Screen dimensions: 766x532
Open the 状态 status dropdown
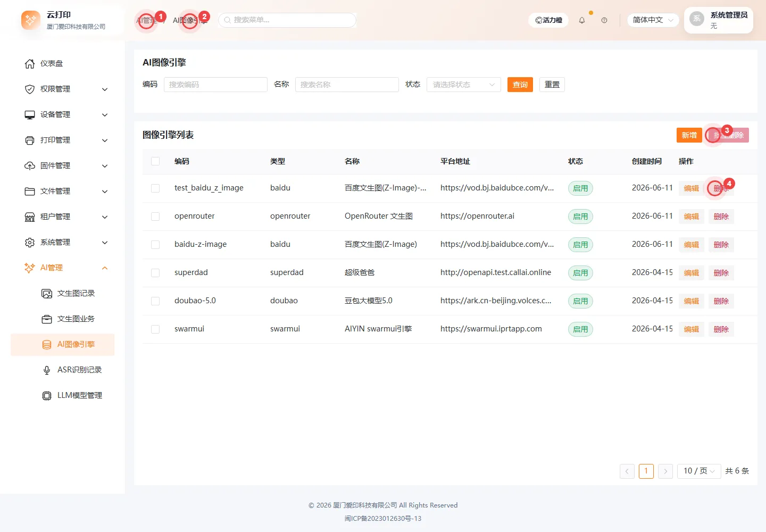click(464, 85)
